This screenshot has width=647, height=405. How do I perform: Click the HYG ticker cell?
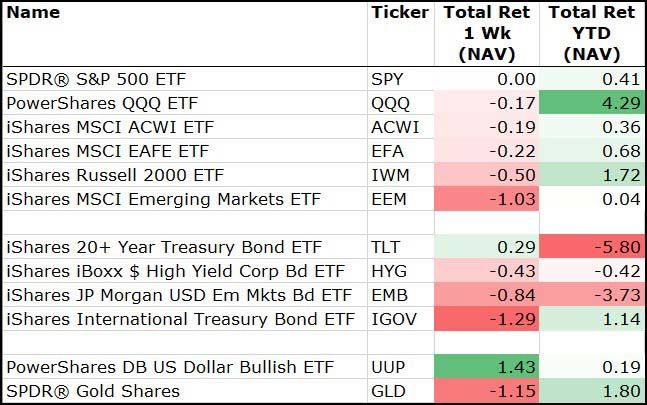click(x=389, y=271)
